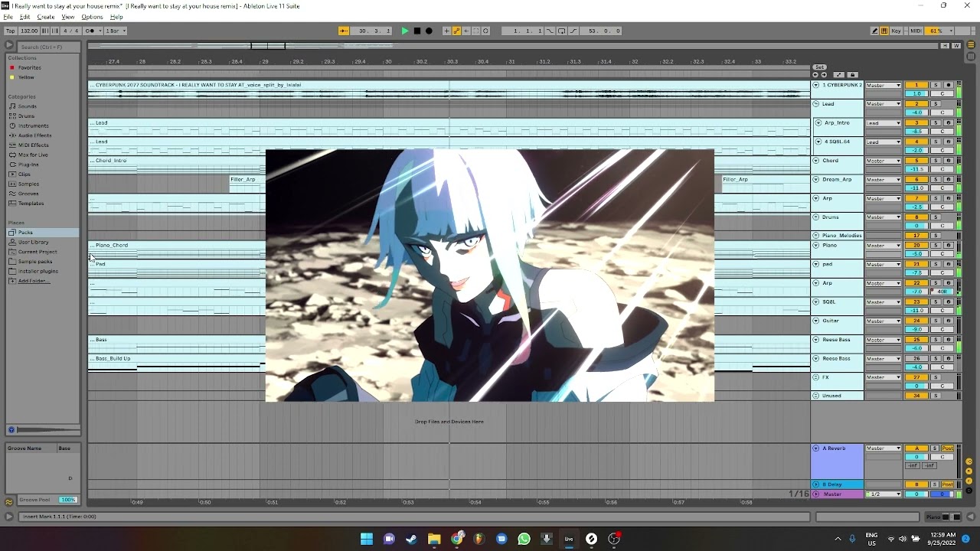Toggle Automation Arm button
Screen dimensions: 980x551
pos(456,31)
